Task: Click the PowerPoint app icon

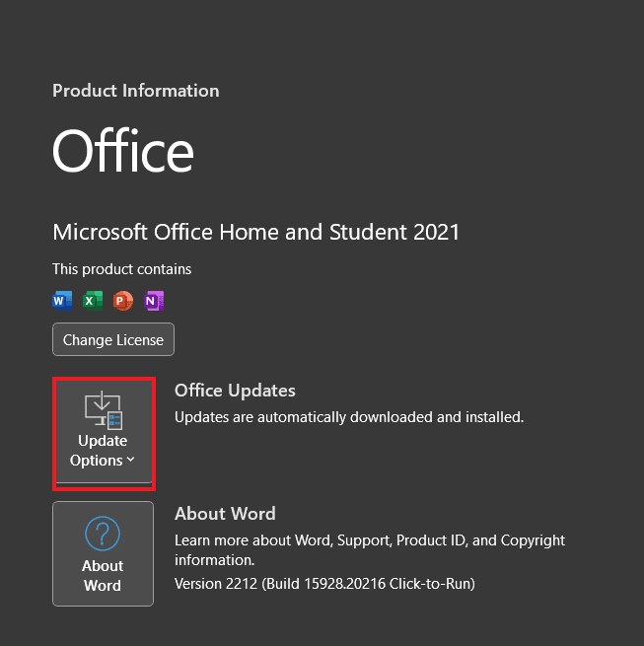Action: 123,300
